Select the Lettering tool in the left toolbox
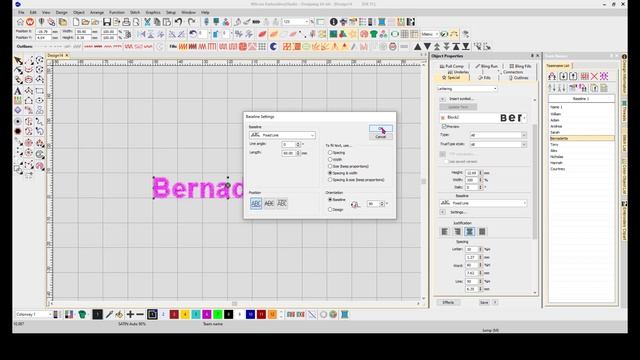The image size is (640, 360). [x=18, y=91]
